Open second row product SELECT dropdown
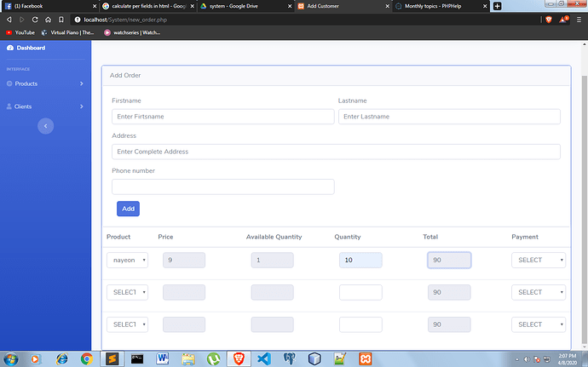588x367 pixels. click(x=128, y=292)
